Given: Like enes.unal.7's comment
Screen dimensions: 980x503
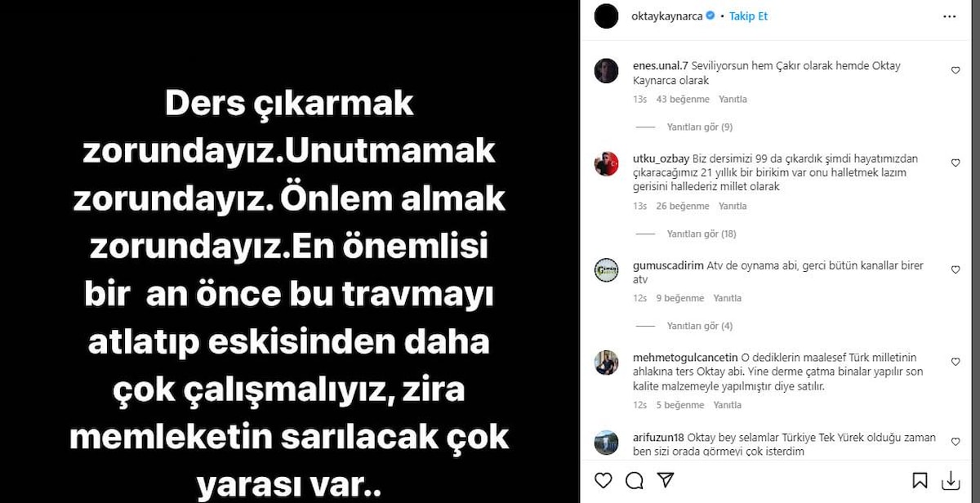Looking at the screenshot, I should [955, 71].
